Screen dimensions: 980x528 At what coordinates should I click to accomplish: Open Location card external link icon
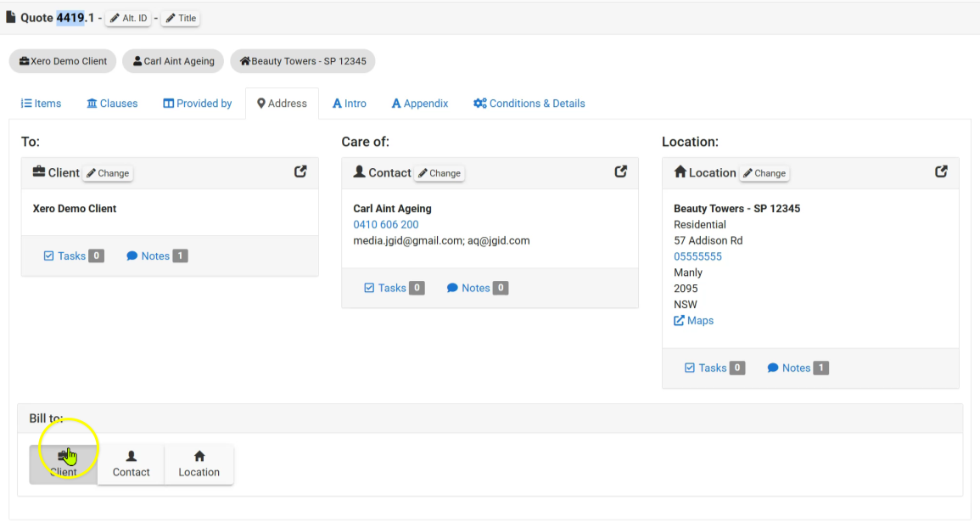(x=941, y=171)
